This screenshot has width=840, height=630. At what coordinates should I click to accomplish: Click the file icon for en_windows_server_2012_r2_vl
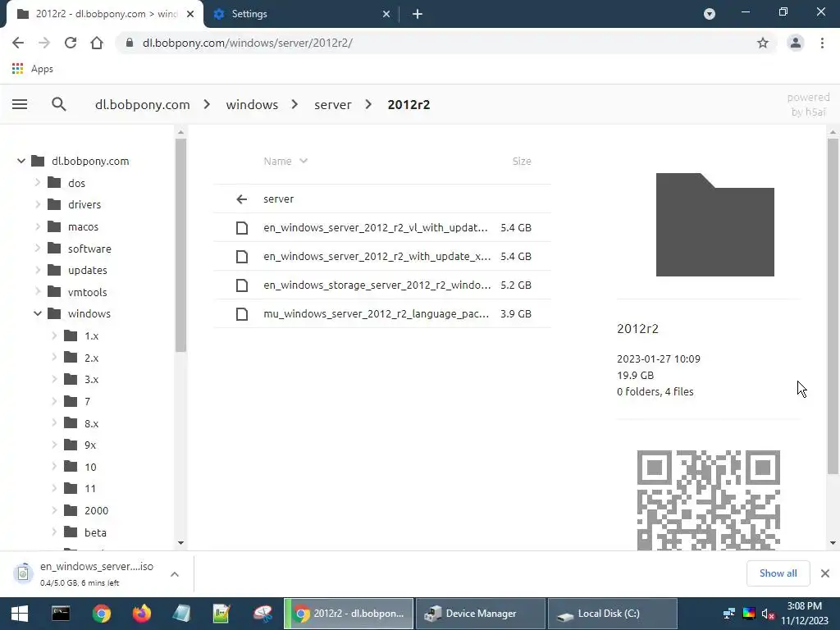pos(242,228)
